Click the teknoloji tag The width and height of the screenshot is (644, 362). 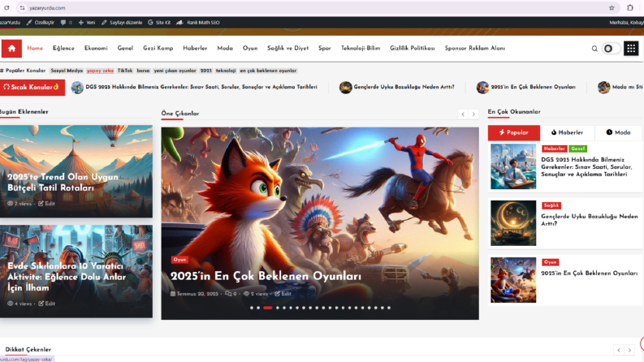click(x=226, y=71)
